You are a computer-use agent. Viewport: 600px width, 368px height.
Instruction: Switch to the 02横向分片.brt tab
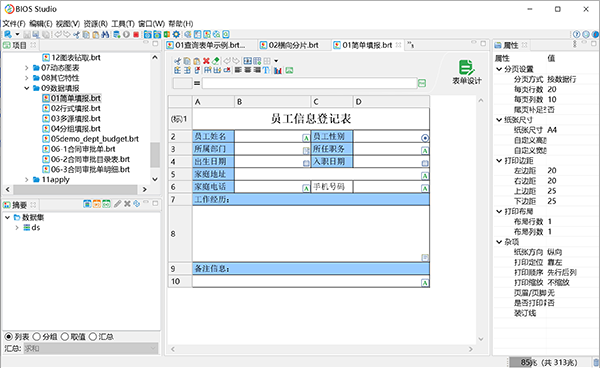tap(293, 45)
